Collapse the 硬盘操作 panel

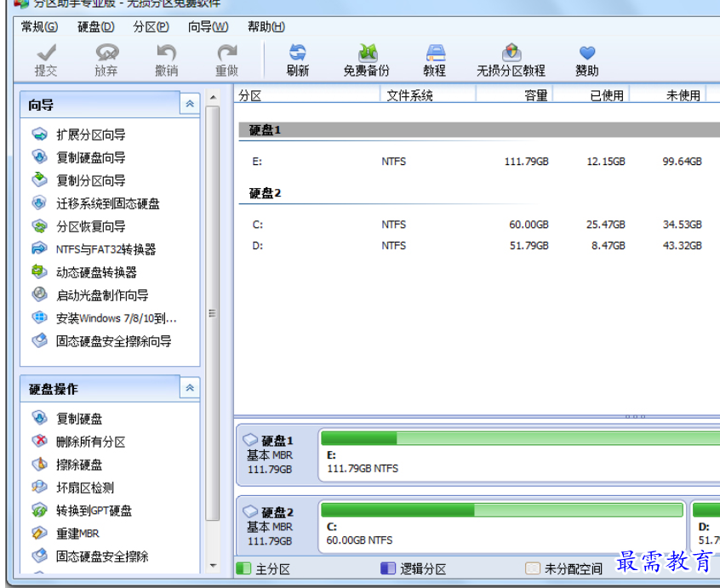pos(190,388)
